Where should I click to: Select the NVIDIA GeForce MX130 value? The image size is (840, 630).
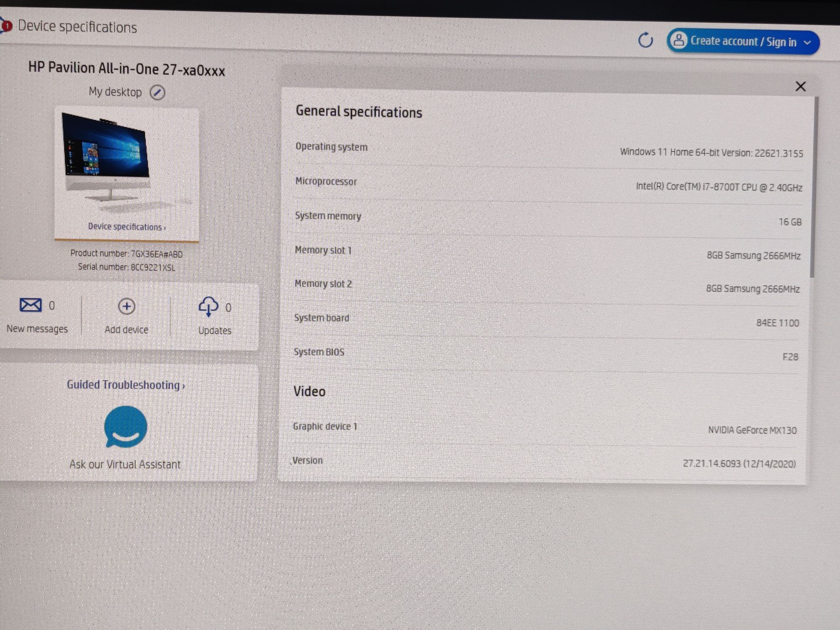pos(752,430)
